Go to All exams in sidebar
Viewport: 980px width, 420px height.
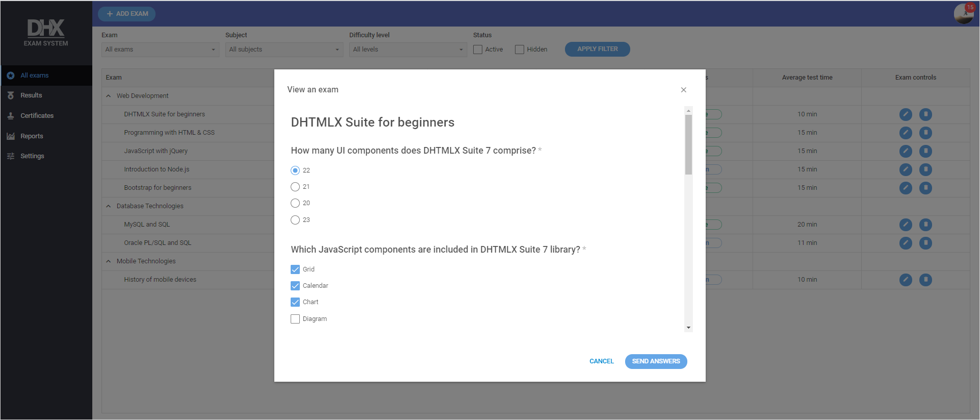46,76
